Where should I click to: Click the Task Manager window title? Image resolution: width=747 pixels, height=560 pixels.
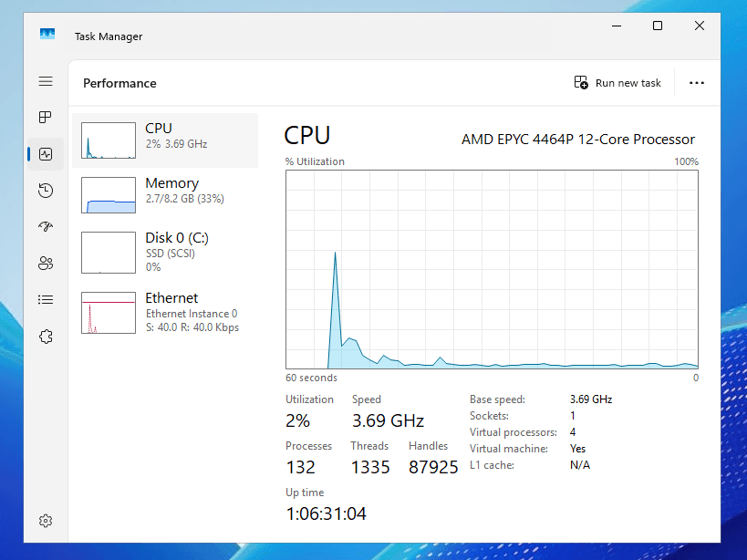coord(109,36)
